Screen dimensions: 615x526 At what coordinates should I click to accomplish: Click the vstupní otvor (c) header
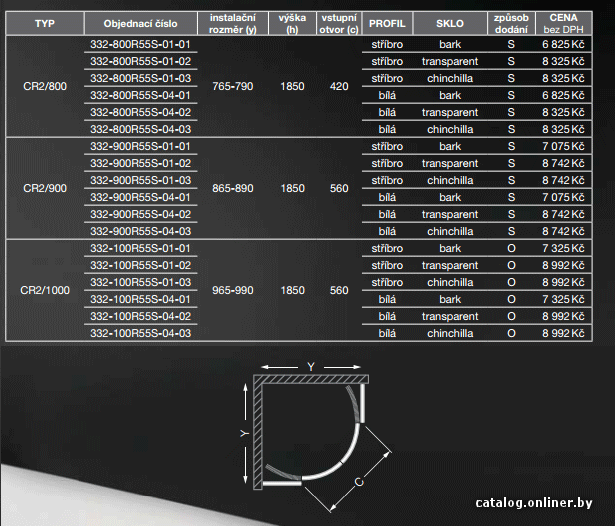pos(339,24)
